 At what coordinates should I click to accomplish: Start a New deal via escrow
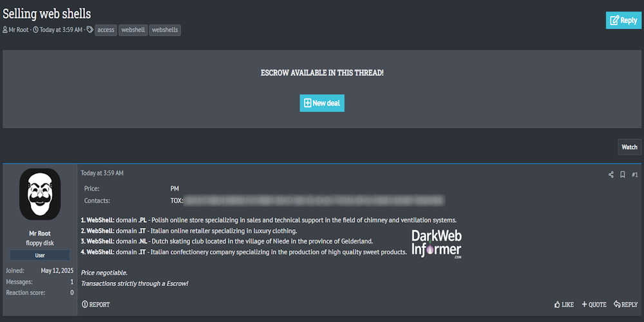tap(322, 103)
